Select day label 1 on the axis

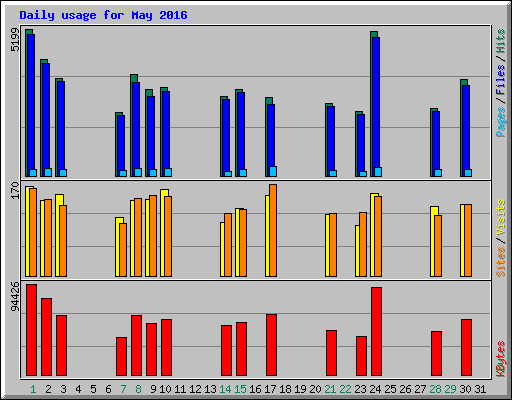(x=33, y=389)
